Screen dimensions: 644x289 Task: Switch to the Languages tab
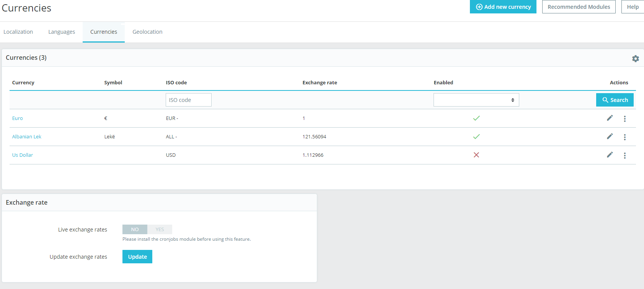62,32
